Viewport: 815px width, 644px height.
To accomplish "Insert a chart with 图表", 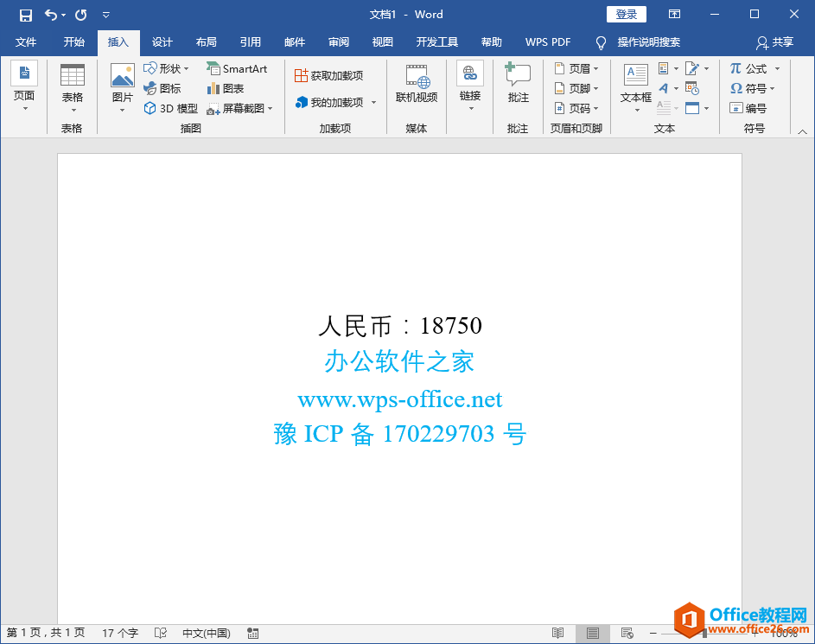I will (225, 88).
